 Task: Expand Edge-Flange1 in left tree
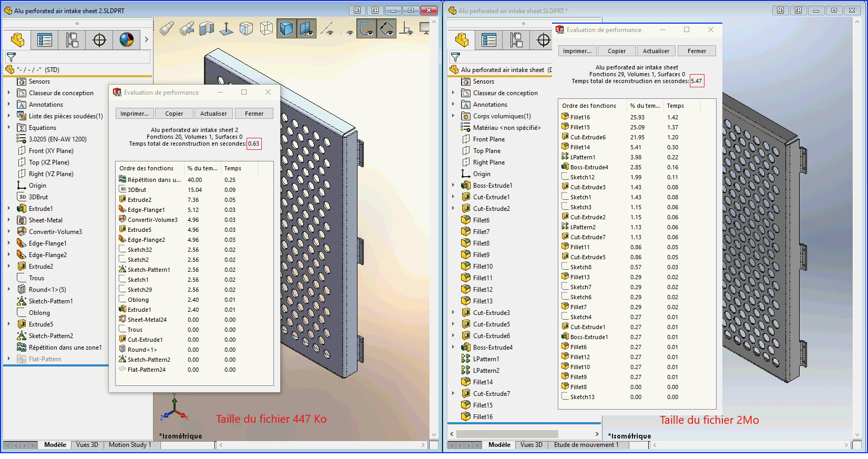click(x=9, y=243)
